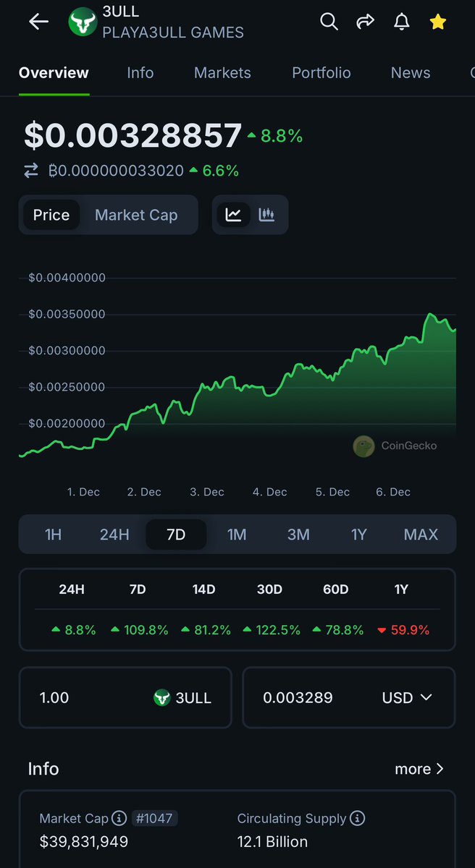This screenshot has width=475, height=868.
Task: Tap the 3. Dec date label
Action: (x=207, y=492)
